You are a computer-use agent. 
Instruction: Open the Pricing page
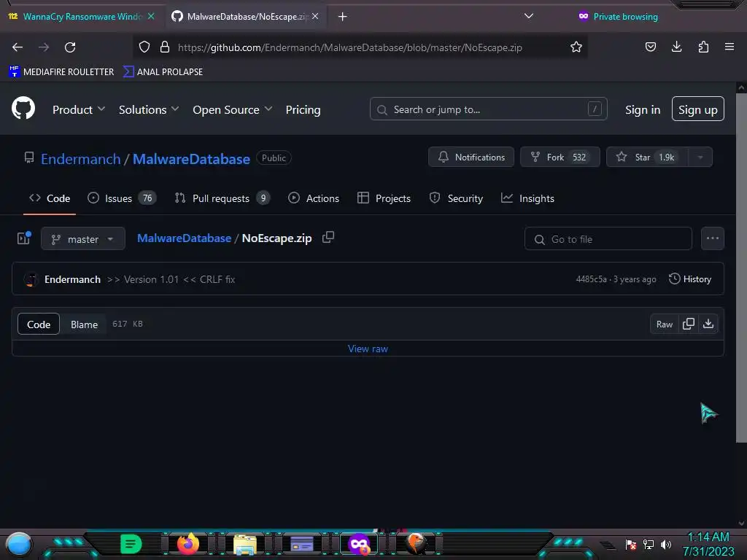pyautogui.click(x=303, y=110)
